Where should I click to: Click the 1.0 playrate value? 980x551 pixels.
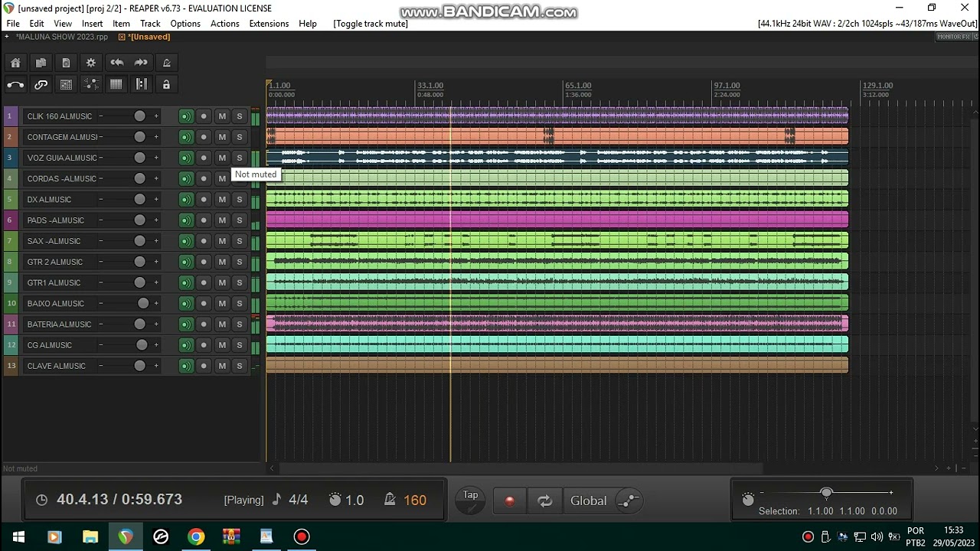coord(354,500)
